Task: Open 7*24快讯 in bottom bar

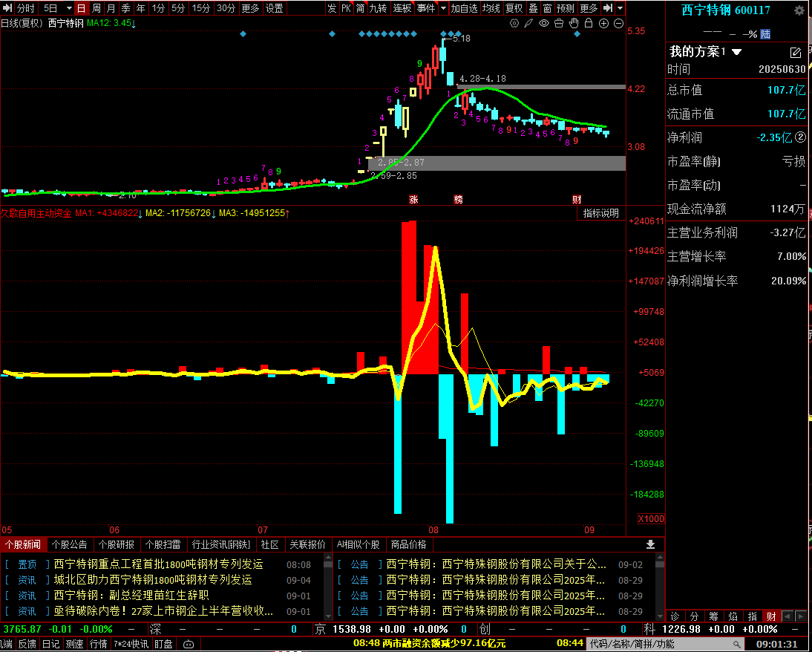Action: [x=131, y=645]
